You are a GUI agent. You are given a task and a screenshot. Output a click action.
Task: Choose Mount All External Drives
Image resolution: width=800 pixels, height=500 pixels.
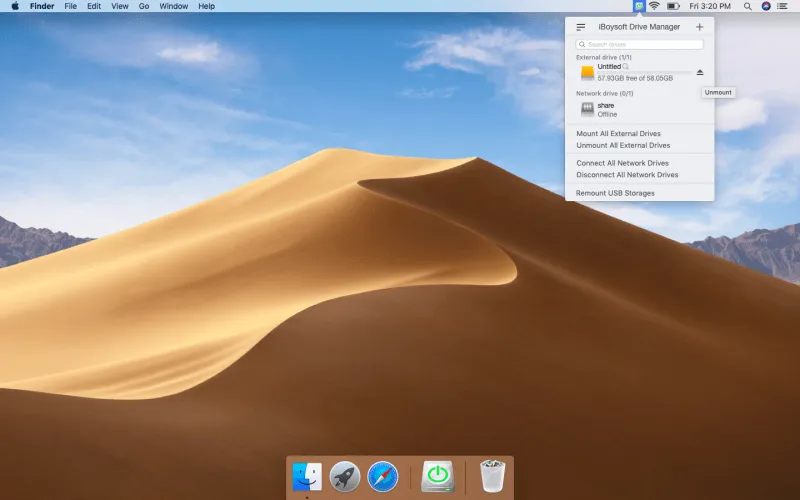(x=618, y=133)
